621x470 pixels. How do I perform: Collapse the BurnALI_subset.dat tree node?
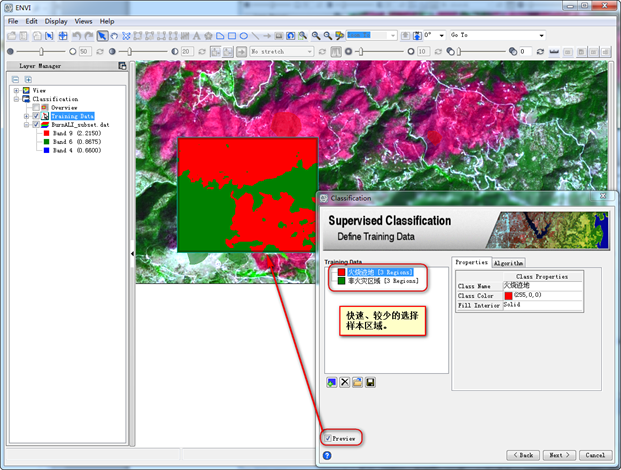[x=26, y=124]
